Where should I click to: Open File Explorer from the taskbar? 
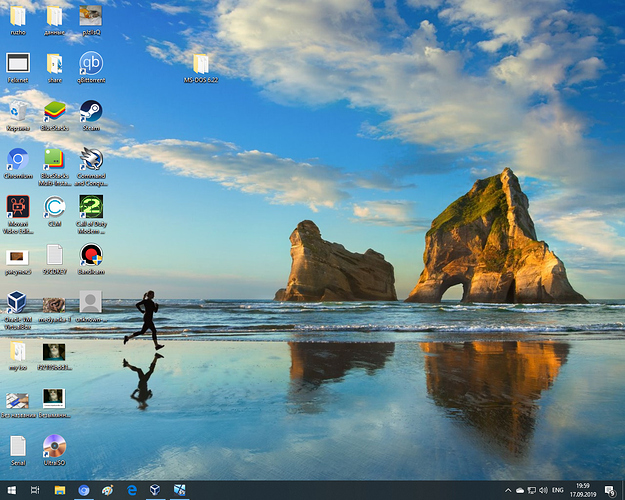click(60, 490)
